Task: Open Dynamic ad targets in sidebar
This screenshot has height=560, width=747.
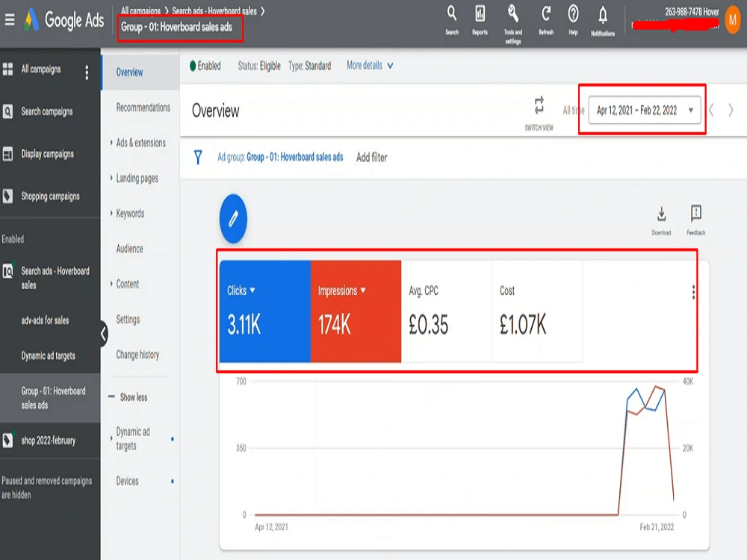Action: [48, 355]
